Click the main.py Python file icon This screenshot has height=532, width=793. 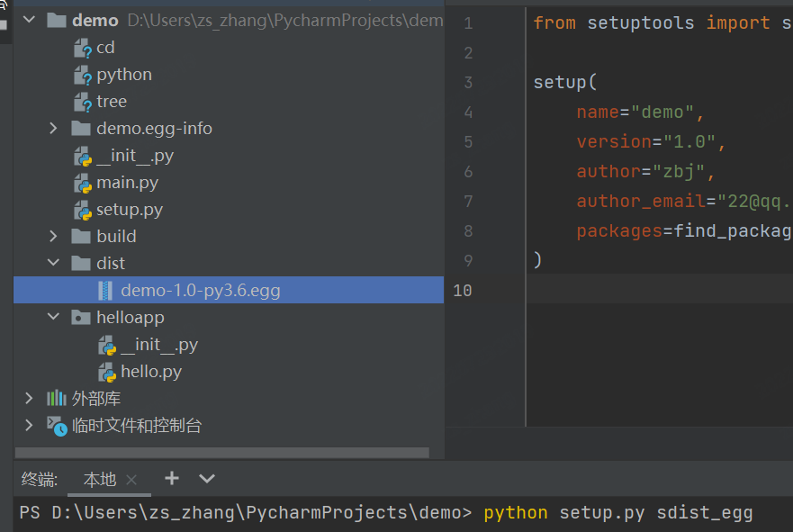click(x=82, y=183)
